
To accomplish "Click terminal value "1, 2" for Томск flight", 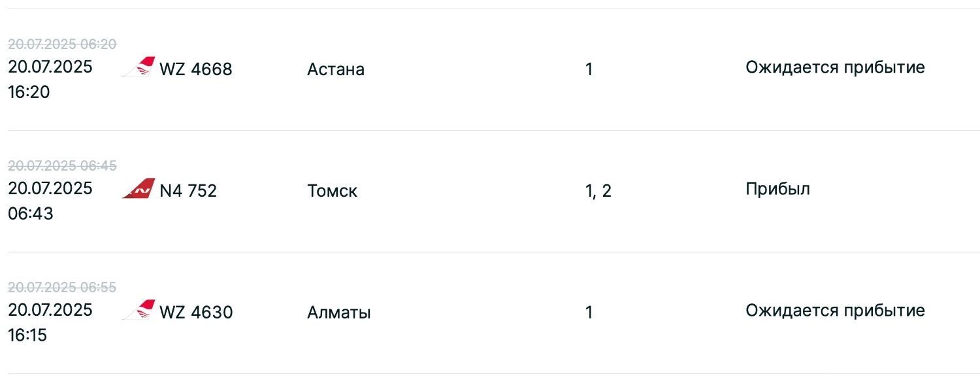I will [x=598, y=191].
